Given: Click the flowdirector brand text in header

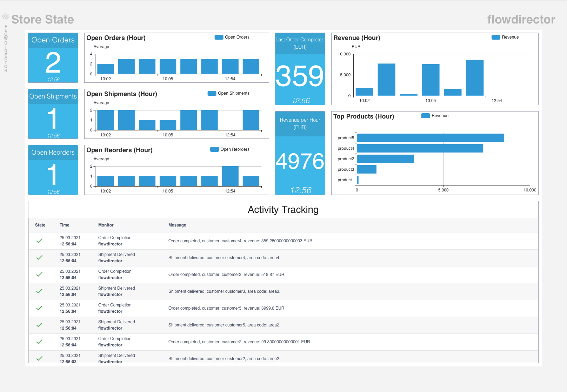Looking at the screenshot, I should tap(521, 20).
